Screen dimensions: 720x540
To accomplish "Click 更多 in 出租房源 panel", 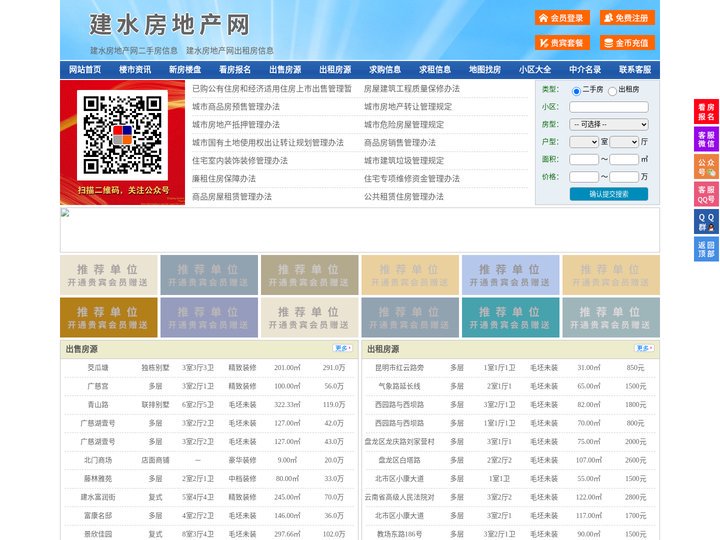I will [644, 349].
